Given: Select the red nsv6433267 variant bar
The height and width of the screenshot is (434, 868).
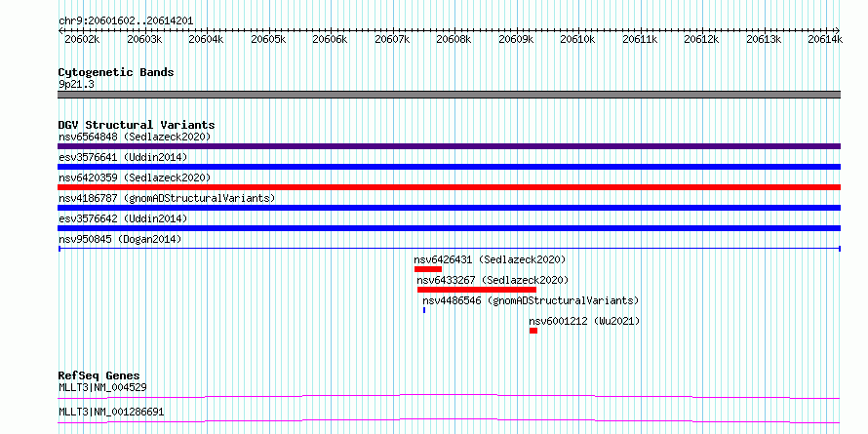Looking at the screenshot, I should 477,290.
